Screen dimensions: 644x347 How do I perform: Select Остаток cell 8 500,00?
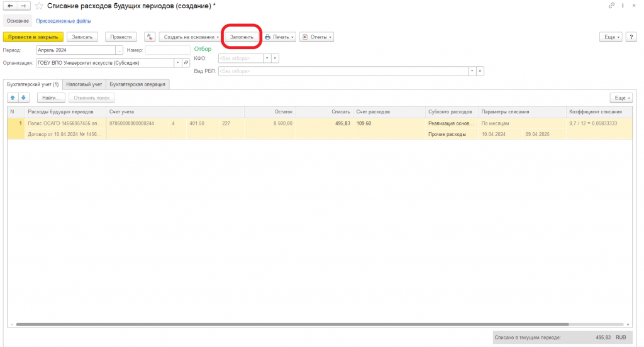[270, 123]
